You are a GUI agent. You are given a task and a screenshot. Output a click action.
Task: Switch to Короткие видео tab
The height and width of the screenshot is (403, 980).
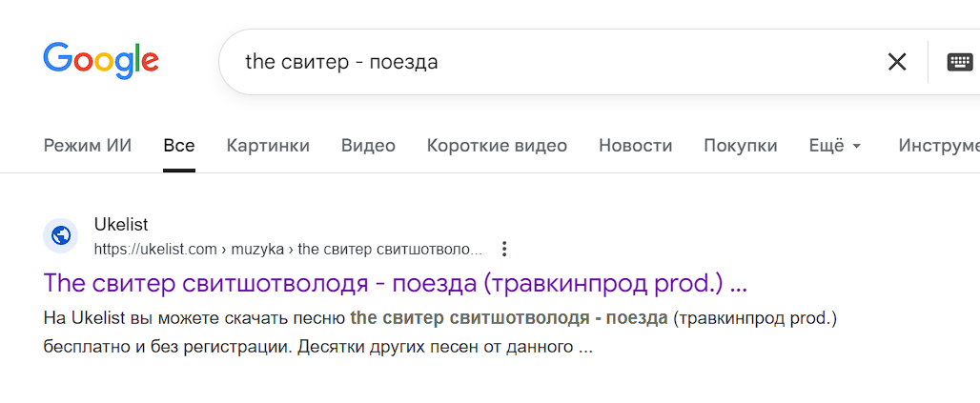[497, 146]
